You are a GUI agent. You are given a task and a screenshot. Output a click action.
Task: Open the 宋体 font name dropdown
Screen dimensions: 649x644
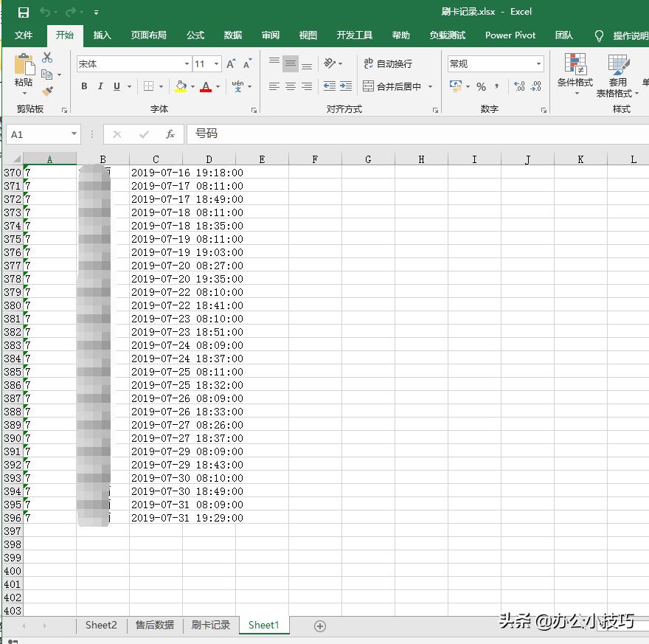click(187, 63)
